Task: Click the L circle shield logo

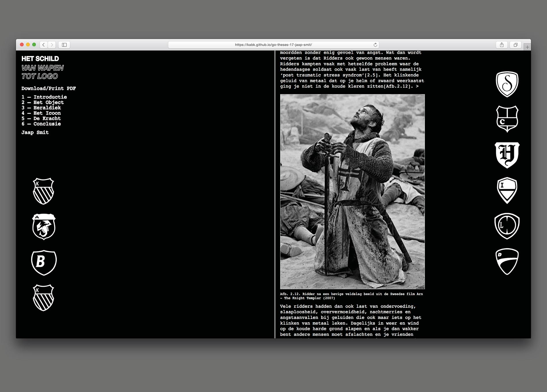Action: click(507, 226)
